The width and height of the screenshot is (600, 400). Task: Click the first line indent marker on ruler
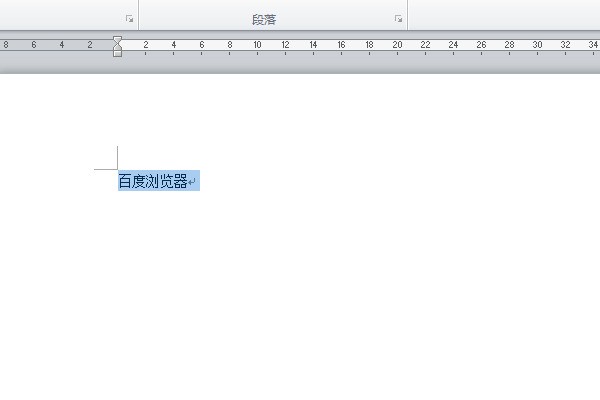pyautogui.click(x=117, y=39)
